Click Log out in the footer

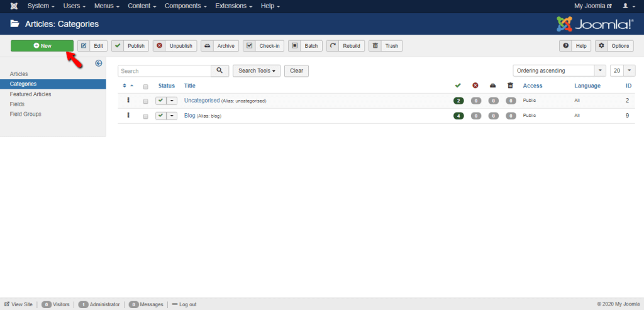184,304
